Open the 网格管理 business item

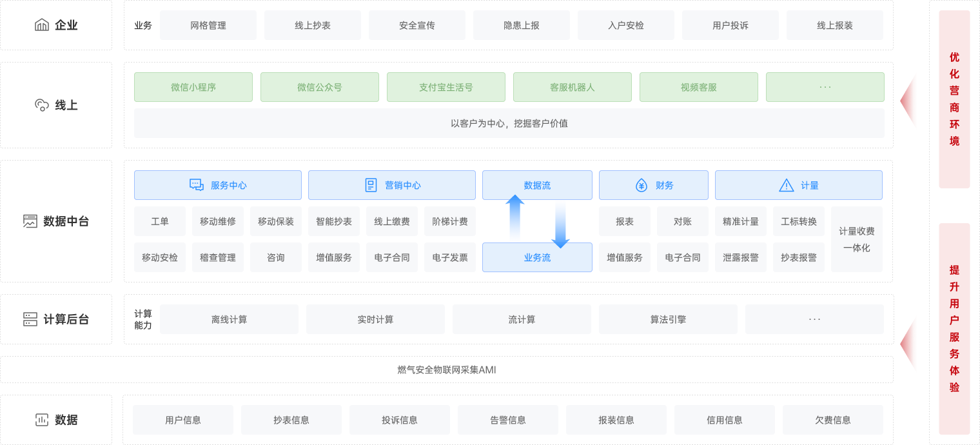208,25
